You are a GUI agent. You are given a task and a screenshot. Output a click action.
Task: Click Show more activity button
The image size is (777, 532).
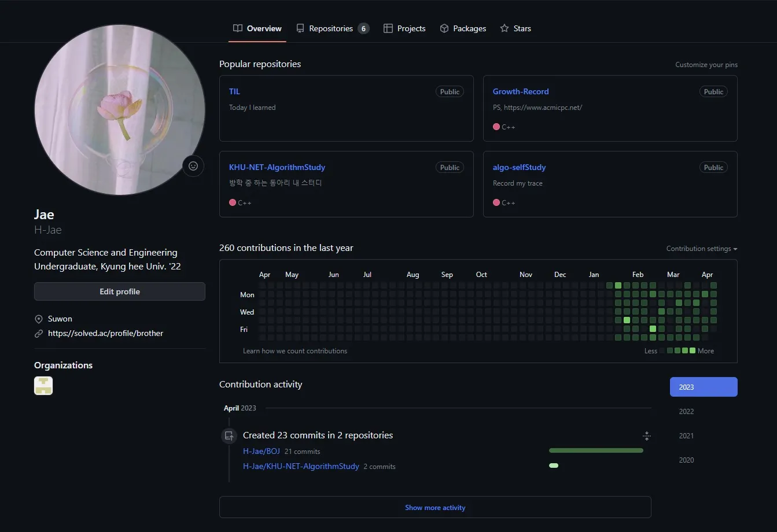pos(435,507)
